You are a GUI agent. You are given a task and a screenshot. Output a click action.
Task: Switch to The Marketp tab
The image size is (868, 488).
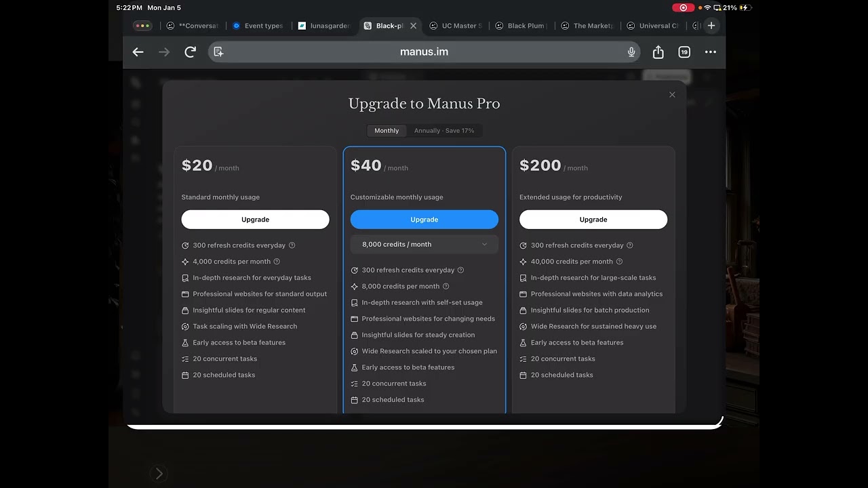click(587, 26)
